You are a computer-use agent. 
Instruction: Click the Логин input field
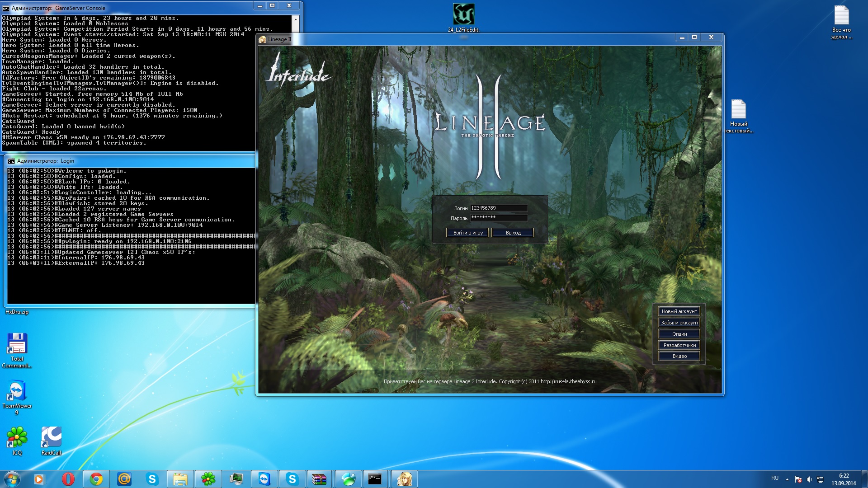point(499,208)
